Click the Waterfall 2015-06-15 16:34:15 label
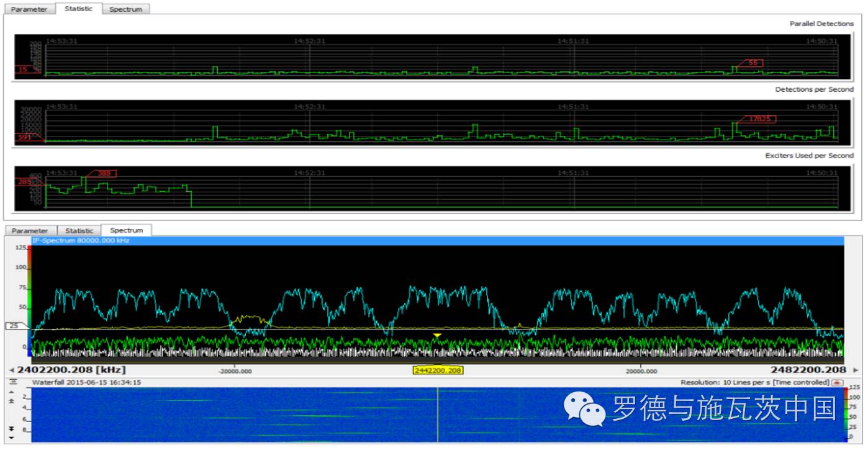The image size is (868, 453). click(86, 382)
